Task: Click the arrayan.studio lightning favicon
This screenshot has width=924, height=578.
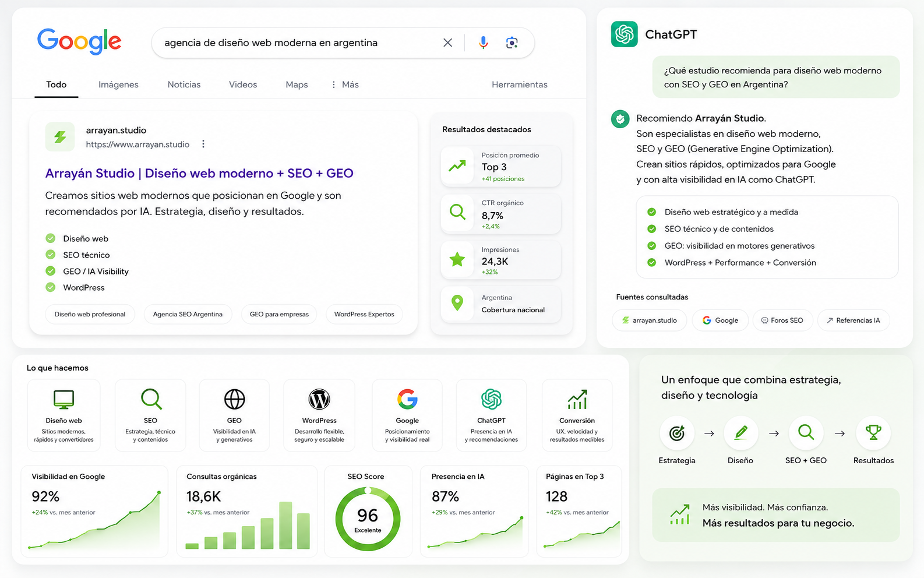Action: click(60, 137)
